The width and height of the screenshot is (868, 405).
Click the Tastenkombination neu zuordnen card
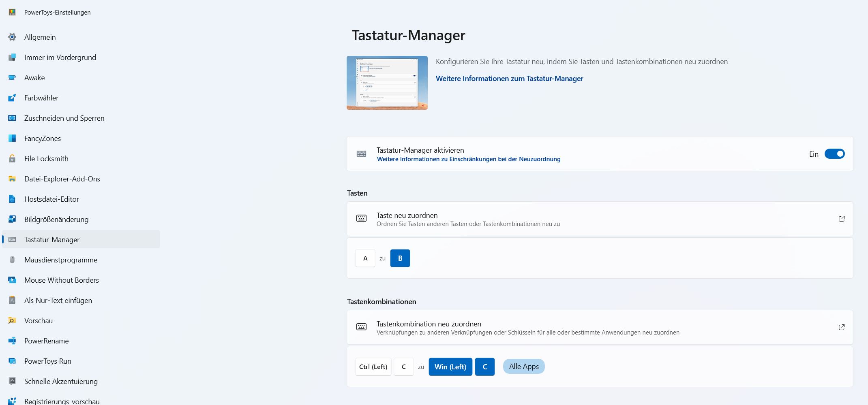pos(600,327)
